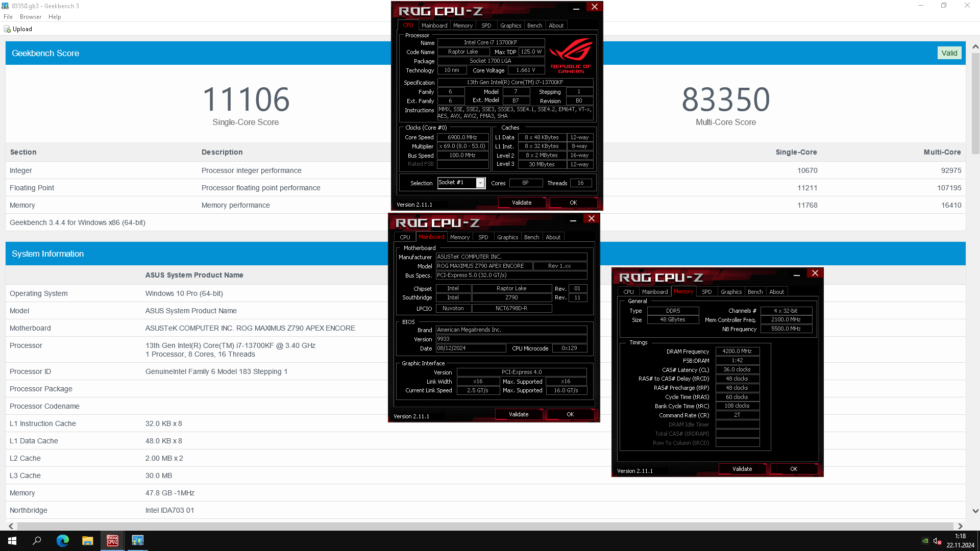Launch Microsoft Edge from taskbar
The height and width of the screenshot is (551, 980).
[62, 541]
